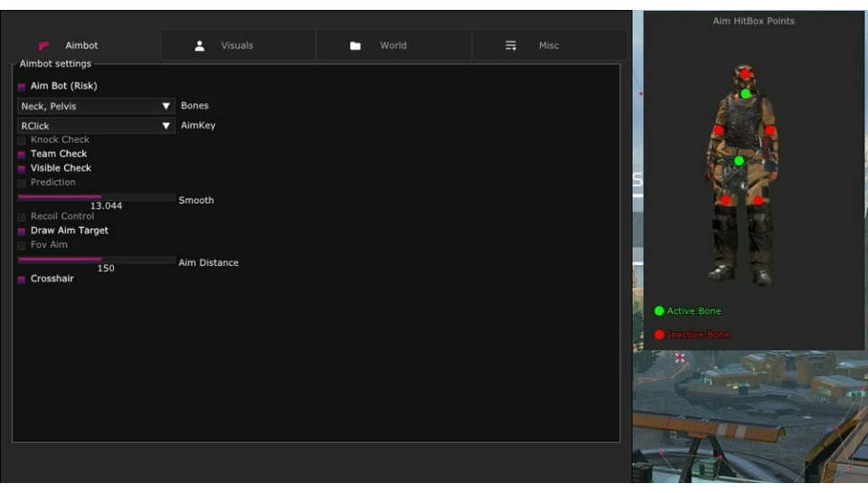868x493 pixels.
Task: Open the Bones dropdown showing Neck, Pelvis
Action: point(97,106)
